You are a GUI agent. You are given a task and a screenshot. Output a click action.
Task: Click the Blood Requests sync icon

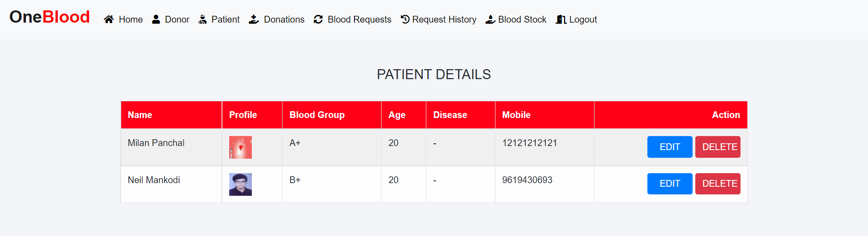[318, 19]
